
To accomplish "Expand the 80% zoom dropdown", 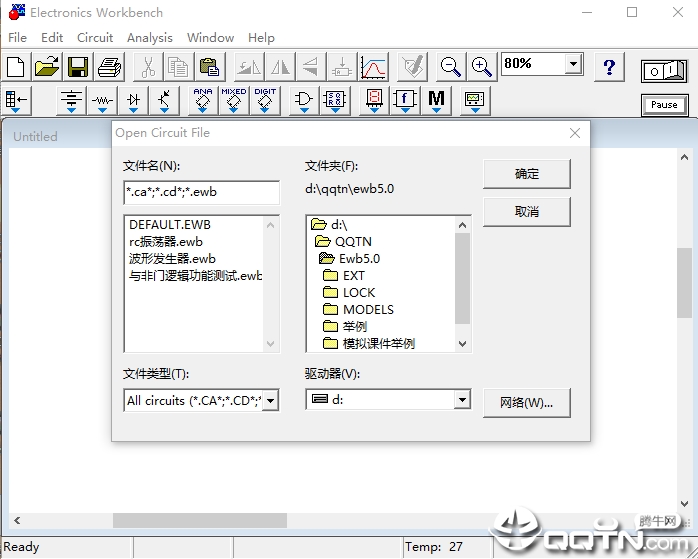I will (x=574, y=64).
